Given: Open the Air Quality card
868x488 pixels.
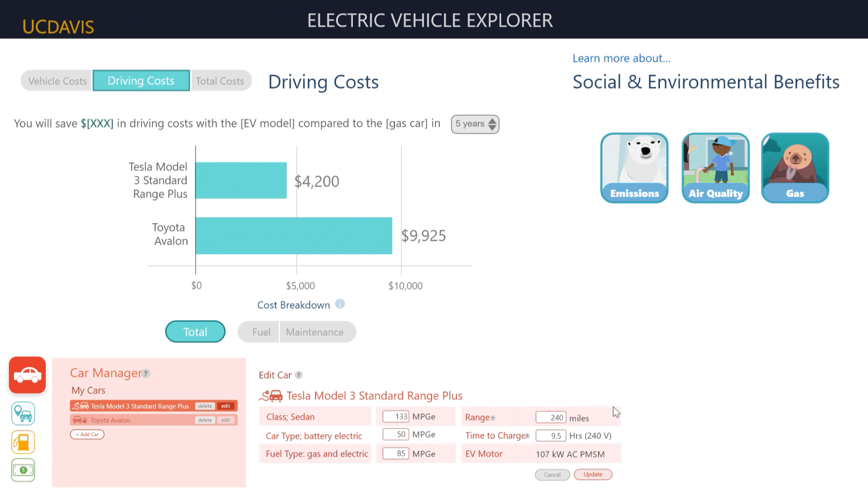Looking at the screenshot, I should coord(715,168).
